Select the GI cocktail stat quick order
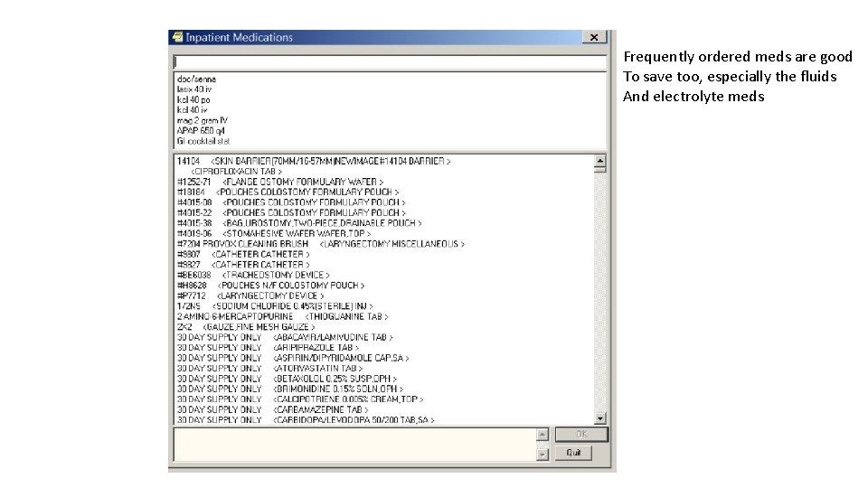868x488 pixels. coord(203,141)
